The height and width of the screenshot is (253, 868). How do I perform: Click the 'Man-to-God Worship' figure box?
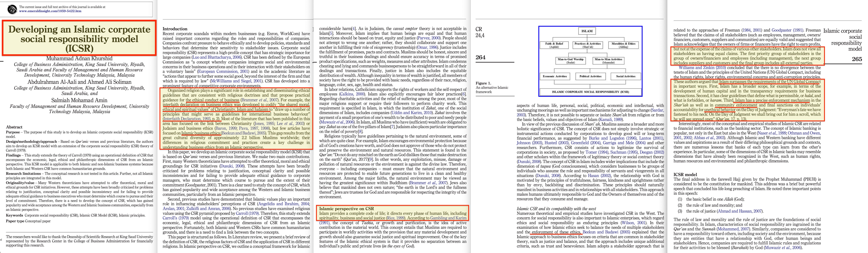(570, 61)
